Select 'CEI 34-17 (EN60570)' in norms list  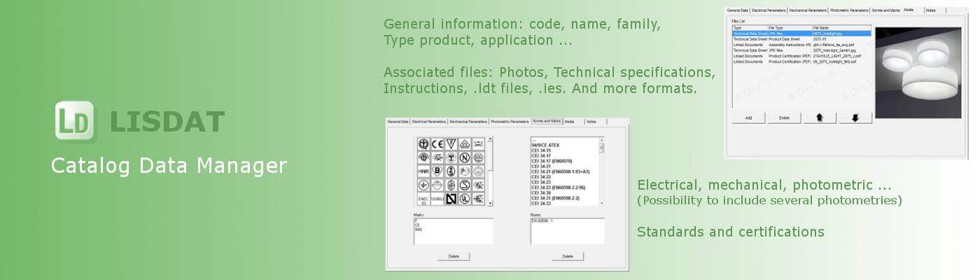551,161
